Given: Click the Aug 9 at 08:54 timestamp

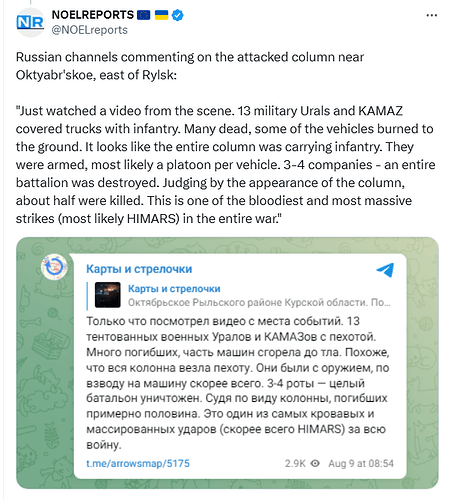Looking at the screenshot, I should [361, 463].
